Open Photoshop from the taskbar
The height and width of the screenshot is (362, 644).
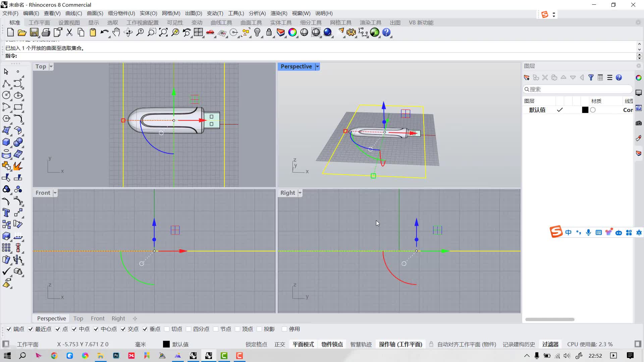(116, 356)
